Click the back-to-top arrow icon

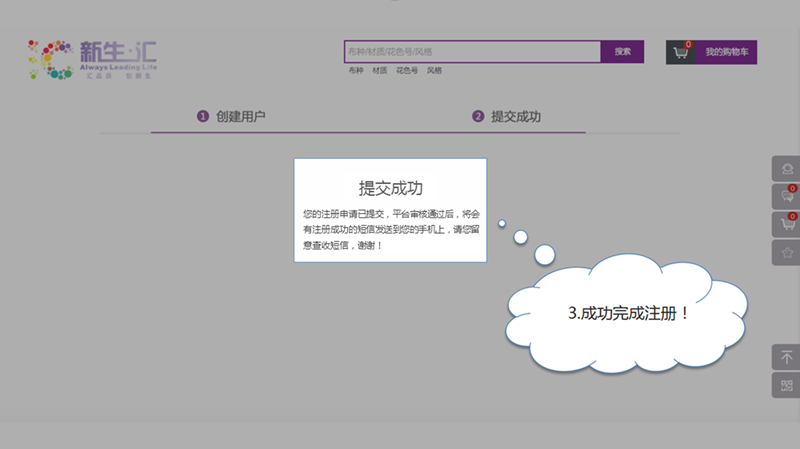[x=786, y=357]
